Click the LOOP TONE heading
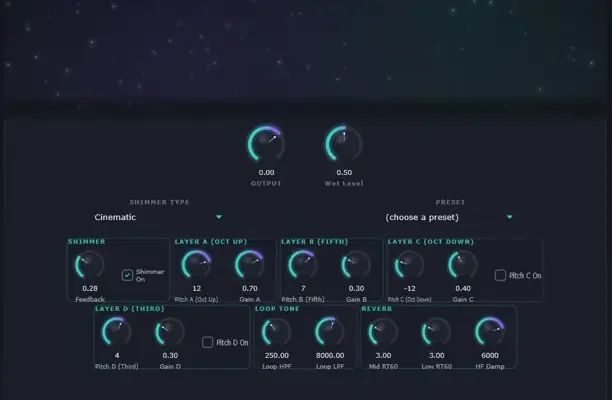Viewport: 612px width, 400px height. click(277, 309)
